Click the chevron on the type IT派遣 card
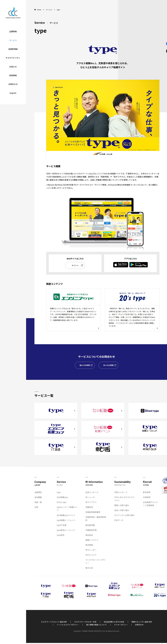The height and width of the screenshot is (644, 167). click(x=74, y=447)
